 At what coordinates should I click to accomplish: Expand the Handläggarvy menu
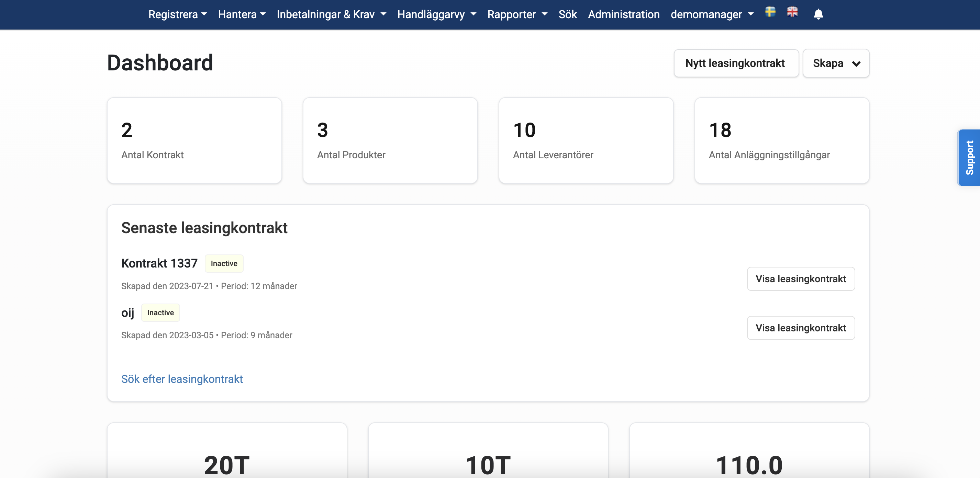coord(437,14)
